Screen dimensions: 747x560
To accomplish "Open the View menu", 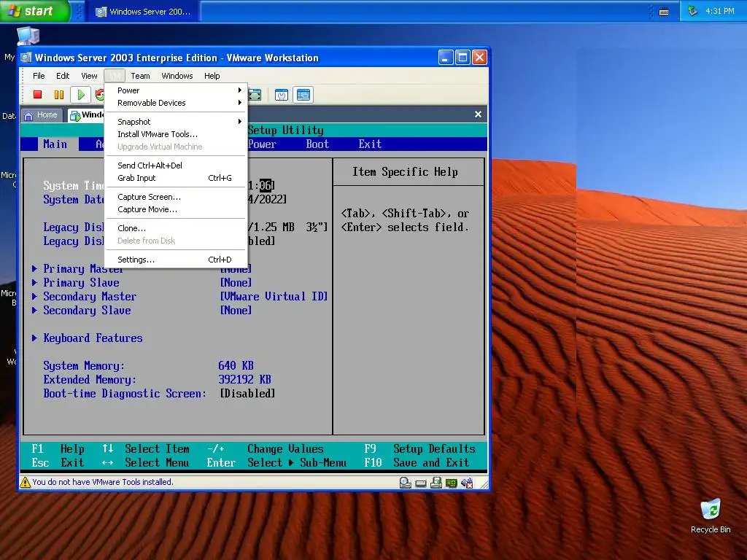I will click(x=89, y=76).
